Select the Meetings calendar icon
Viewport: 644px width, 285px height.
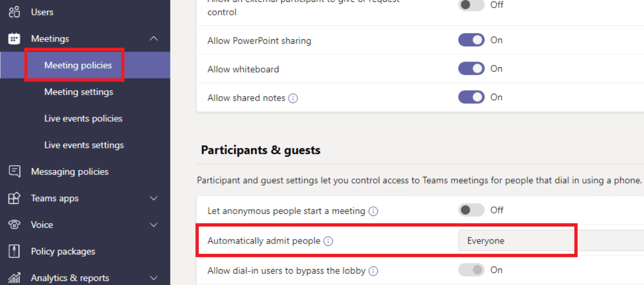[x=14, y=39]
